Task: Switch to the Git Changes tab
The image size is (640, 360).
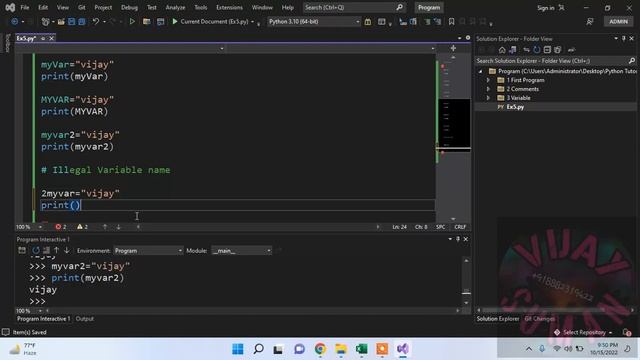Action: coord(540,319)
